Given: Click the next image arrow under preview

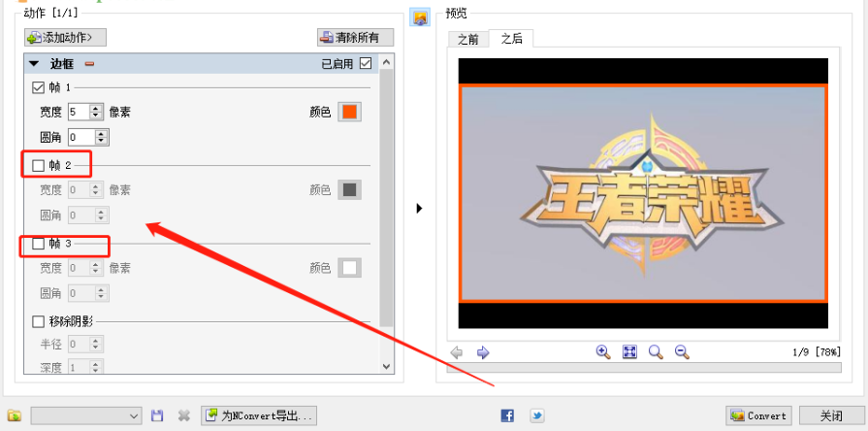Looking at the screenshot, I should click(483, 352).
